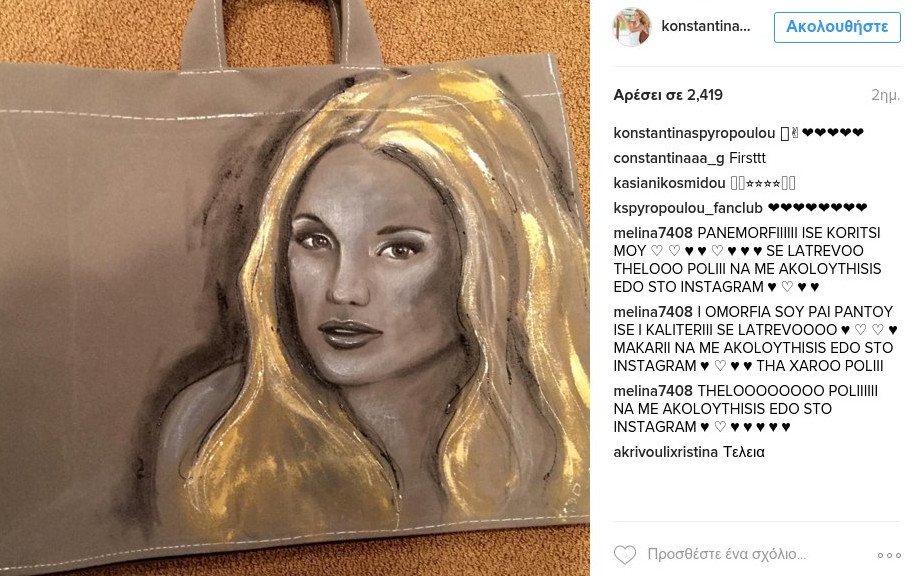Open melina7408's profile from the I OMORFIA comment
912x576 pixels.
tap(653, 311)
